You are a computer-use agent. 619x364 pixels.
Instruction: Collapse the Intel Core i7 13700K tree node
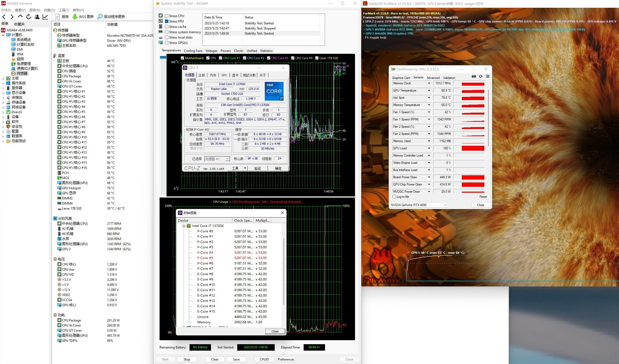[184, 226]
